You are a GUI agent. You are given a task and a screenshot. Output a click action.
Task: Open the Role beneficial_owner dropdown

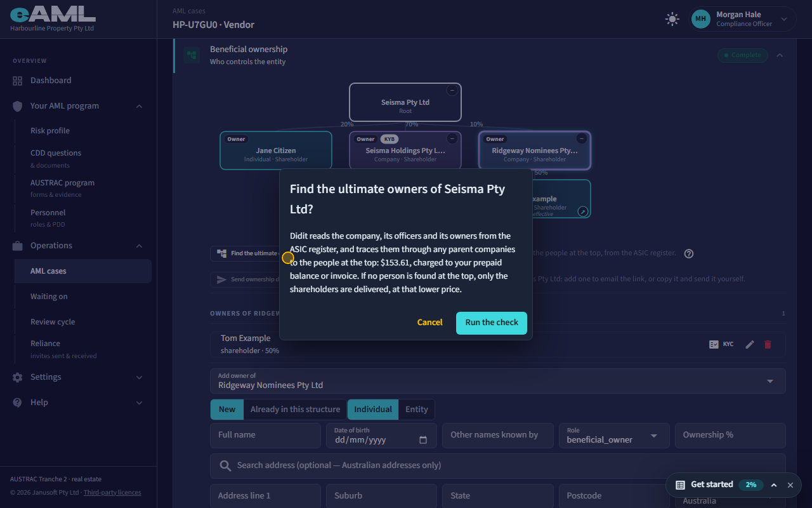[614, 436]
